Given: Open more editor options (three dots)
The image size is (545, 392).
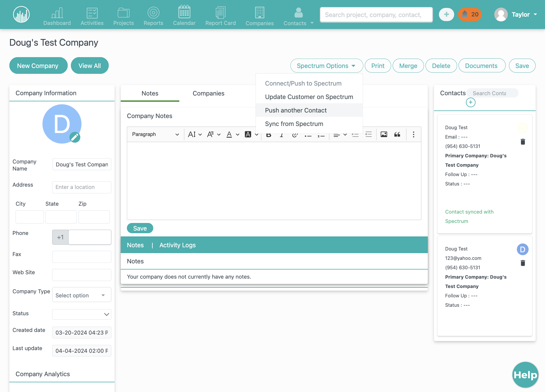Looking at the screenshot, I should click(x=413, y=134).
